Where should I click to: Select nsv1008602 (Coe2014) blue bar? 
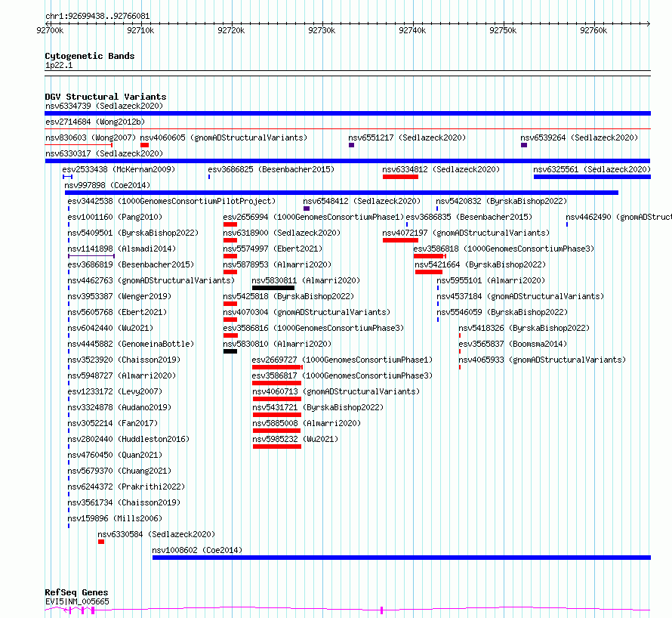pos(402,558)
